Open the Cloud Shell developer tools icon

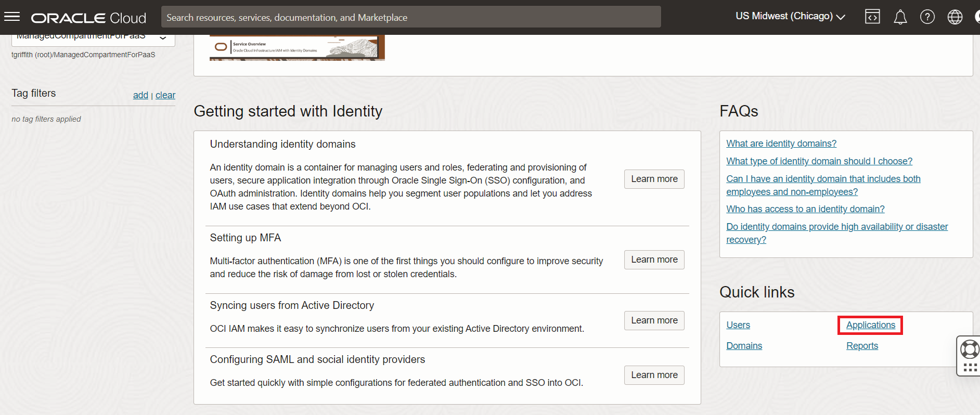point(872,17)
